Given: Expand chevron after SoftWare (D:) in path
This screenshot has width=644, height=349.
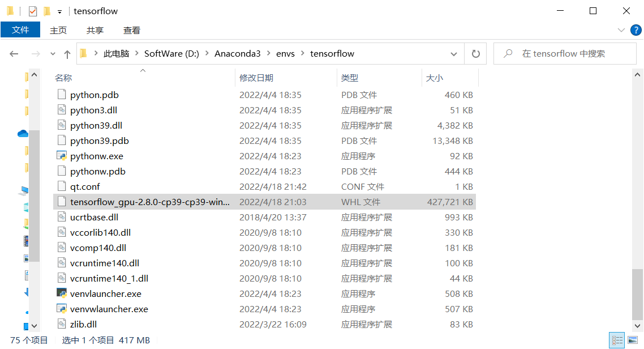Looking at the screenshot, I should coord(207,53).
